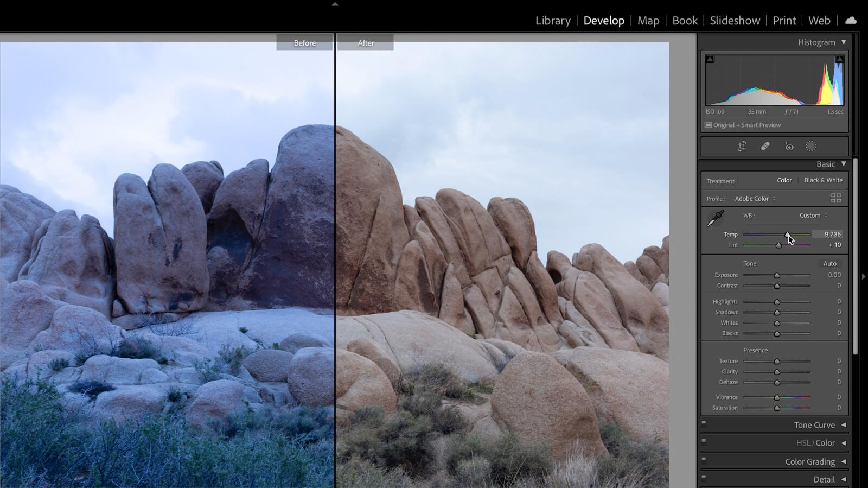Switch to the Library module

(553, 21)
